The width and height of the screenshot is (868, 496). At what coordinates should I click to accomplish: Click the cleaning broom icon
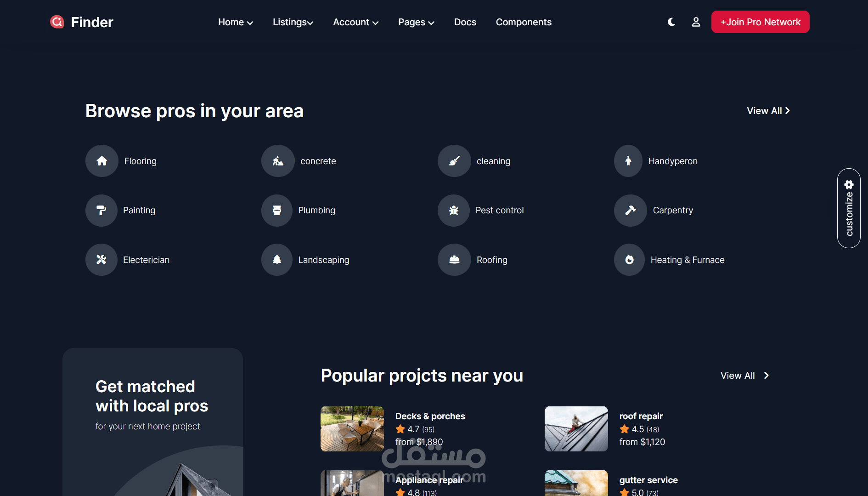pyautogui.click(x=454, y=161)
